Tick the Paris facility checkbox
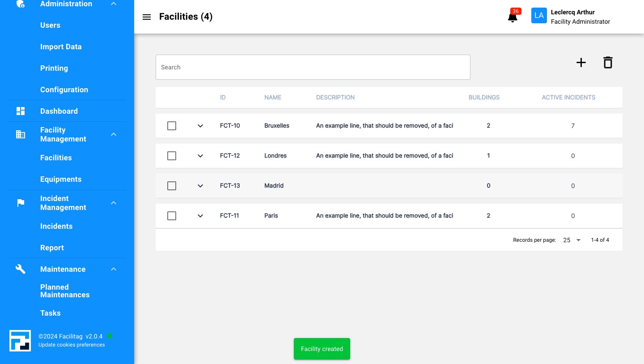This screenshot has height=364, width=644. tap(172, 216)
